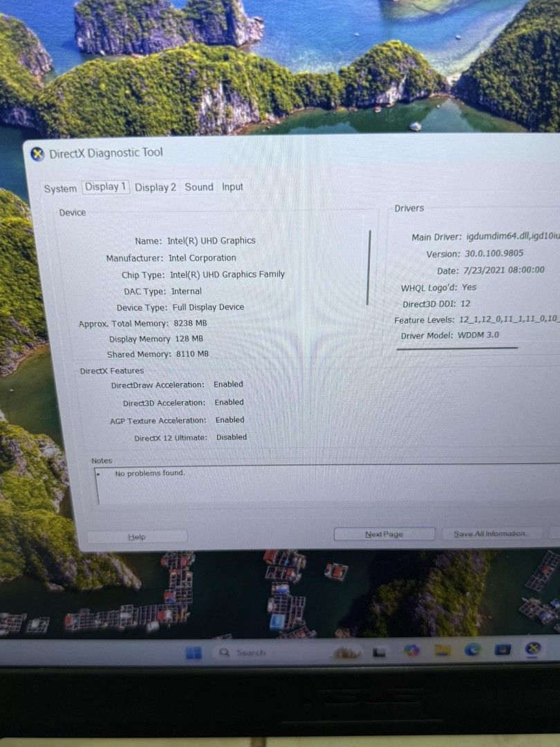Viewport: 560px width, 747px height.
Task: Open the Display 2 tab
Action: coord(156,187)
